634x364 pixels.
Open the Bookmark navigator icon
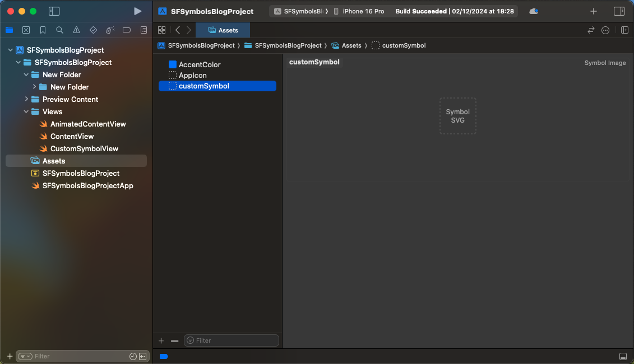click(43, 30)
